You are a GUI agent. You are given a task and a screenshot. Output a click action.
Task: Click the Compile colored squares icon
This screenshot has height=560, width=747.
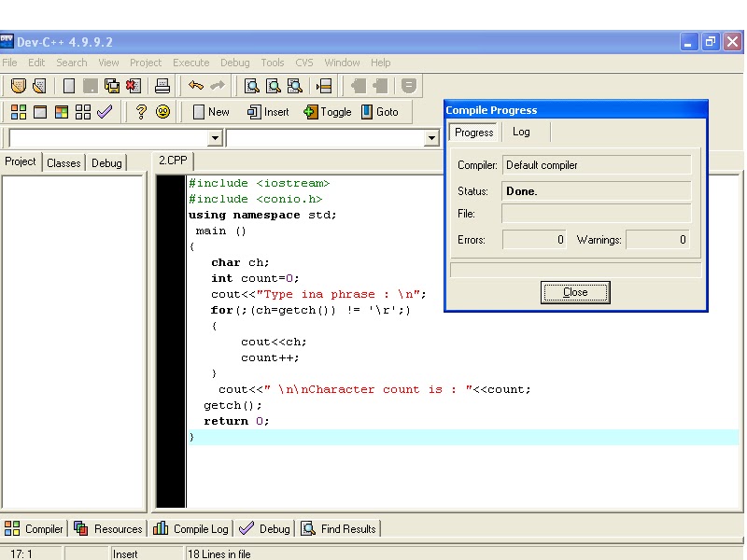[19, 112]
